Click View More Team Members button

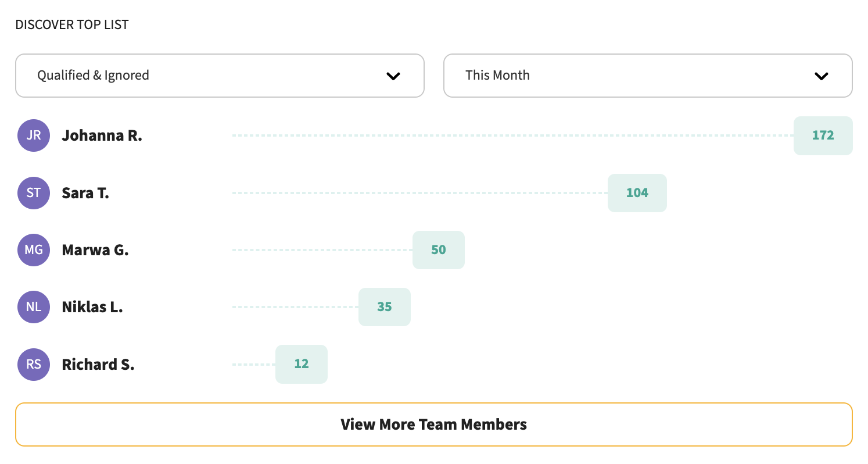click(x=433, y=424)
